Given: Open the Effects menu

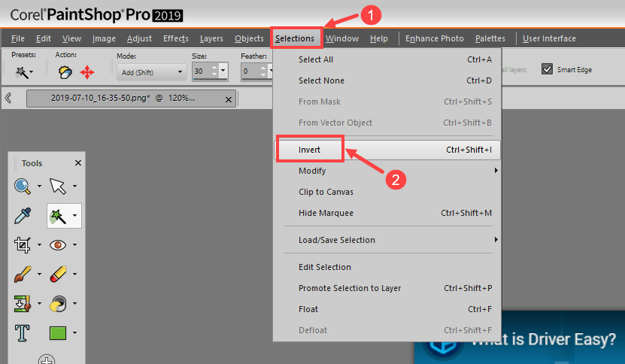Looking at the screenshot, I should (x=176, y=38).
